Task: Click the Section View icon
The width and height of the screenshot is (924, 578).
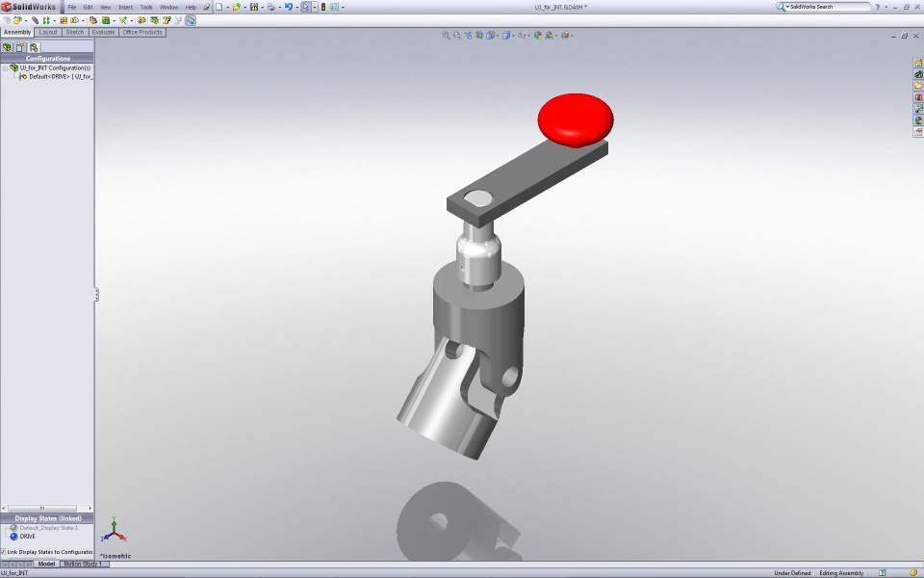Action: (x=479, y=36)
